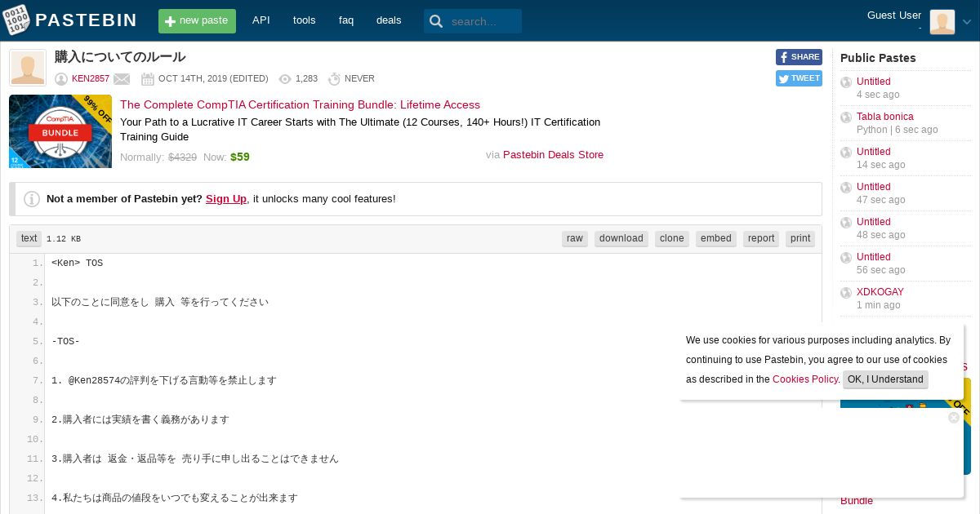Open the XDKOGAY paste
This screenshot has width=980, height=514.
pos(880,292)
